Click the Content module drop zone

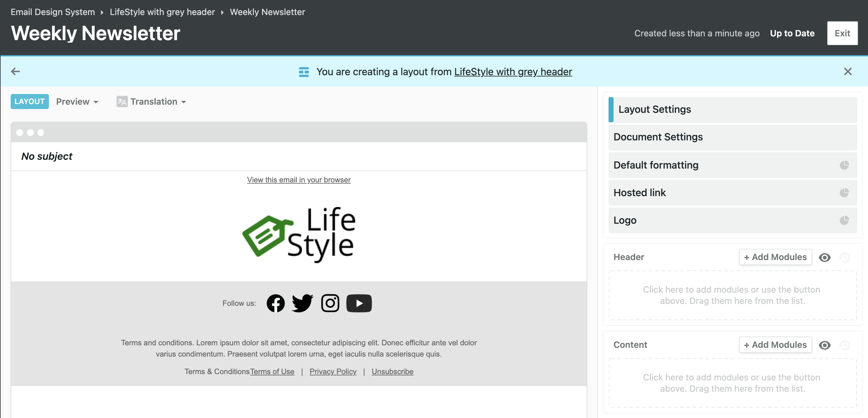(x=733, y=383)
